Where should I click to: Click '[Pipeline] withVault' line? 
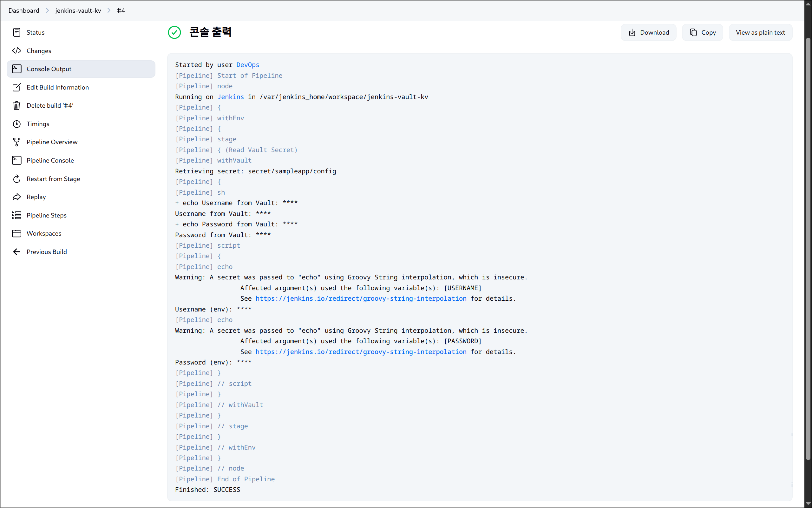point(213,160)
